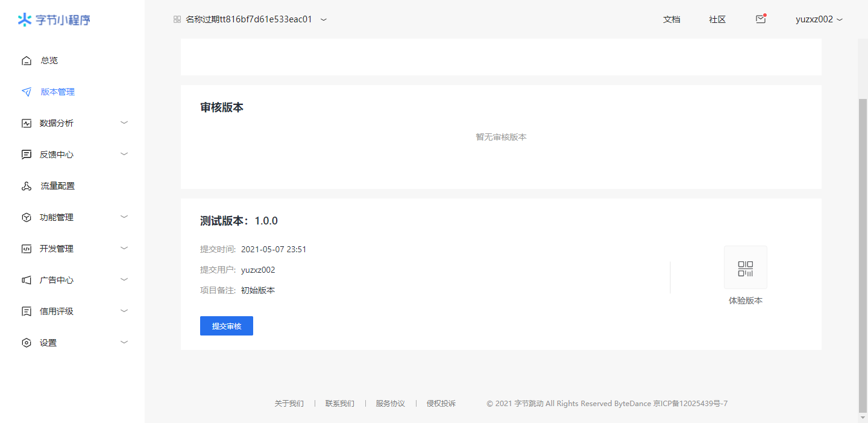
Task: Open the mini program name dropdown
Action: coord(324,19)
